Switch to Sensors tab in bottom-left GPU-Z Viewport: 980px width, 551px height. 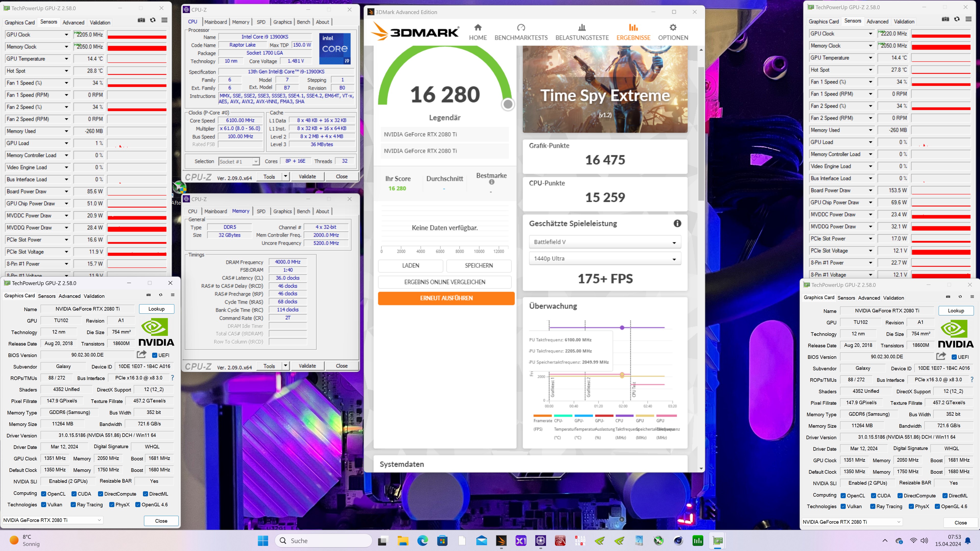click(x=47, y=296)
